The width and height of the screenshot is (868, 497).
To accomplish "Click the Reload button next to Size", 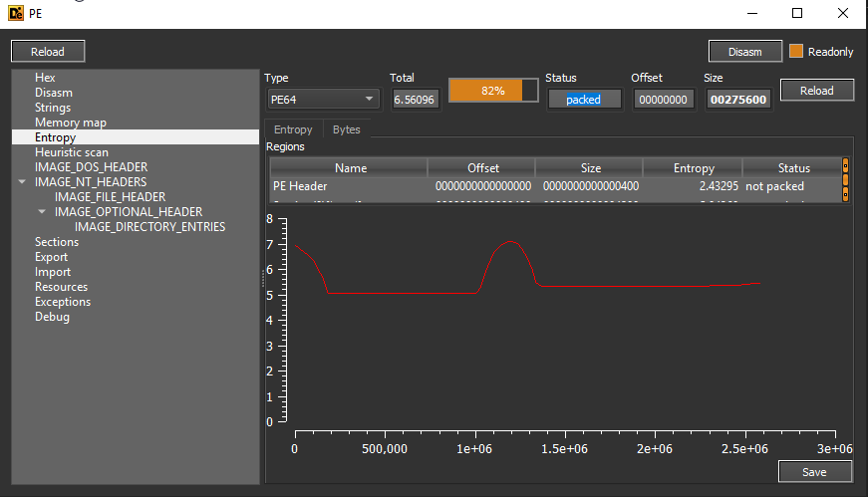I will [816, 91].
